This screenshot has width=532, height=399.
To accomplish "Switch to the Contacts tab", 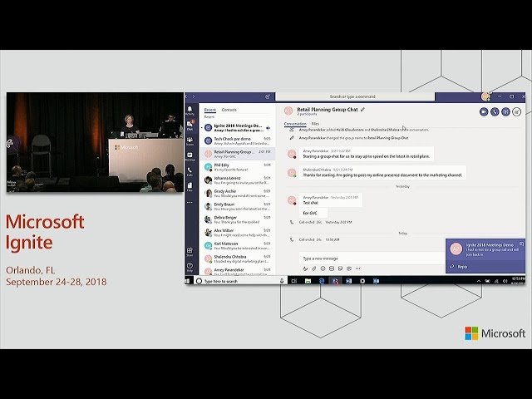I will (x=229, y=110).
